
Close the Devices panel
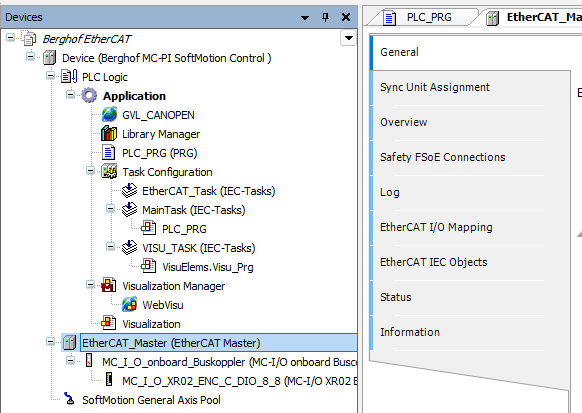point(346,17)
